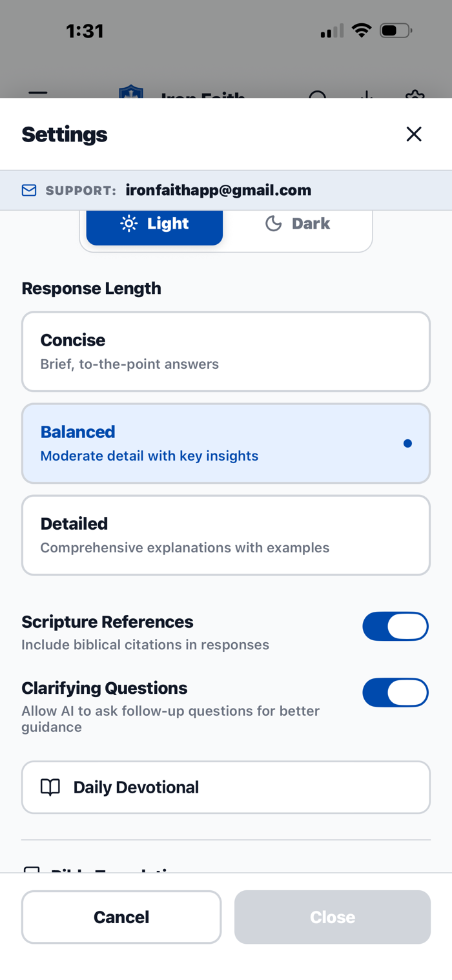Open the ironfaithapp@gmail.com support link
The image size is (452, 980).
(x=218, y=190)
